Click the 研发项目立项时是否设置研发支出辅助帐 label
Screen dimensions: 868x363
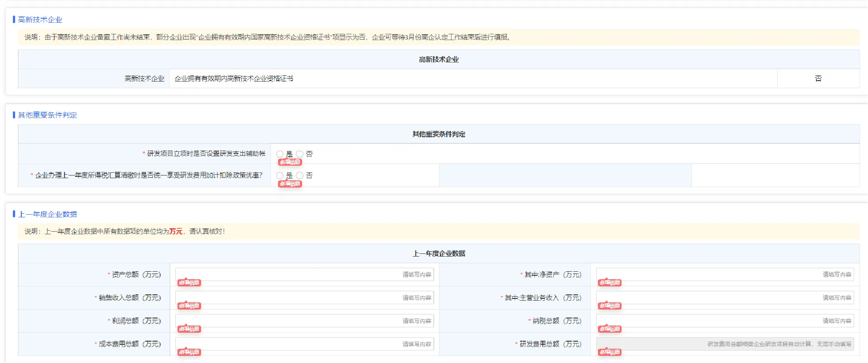point(206,154)
